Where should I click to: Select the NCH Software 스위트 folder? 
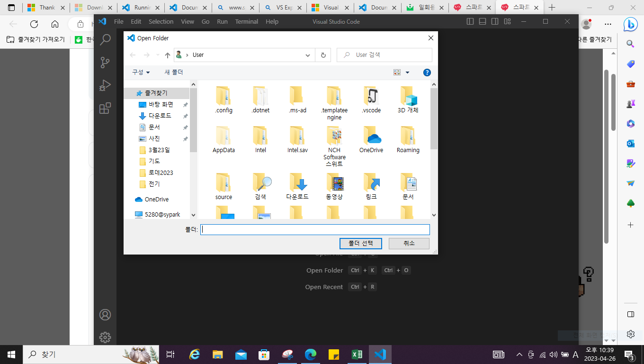point(334,146)
